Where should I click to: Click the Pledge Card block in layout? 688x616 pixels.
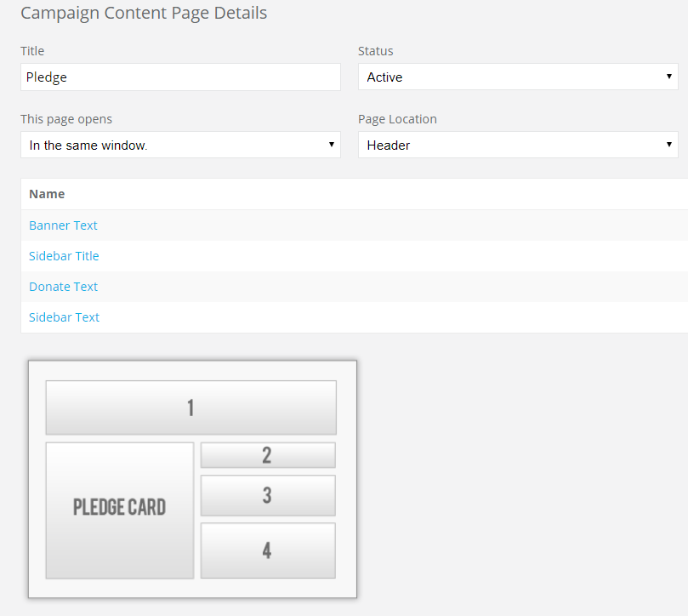pos(120,510)
